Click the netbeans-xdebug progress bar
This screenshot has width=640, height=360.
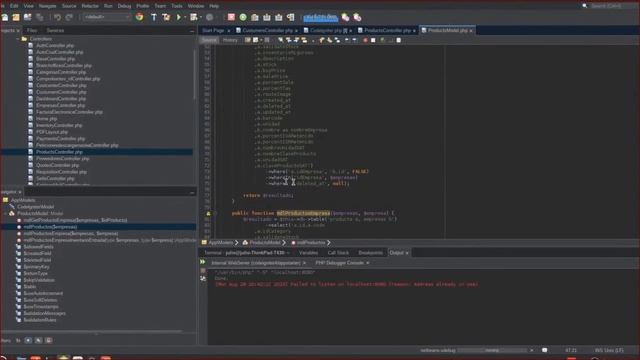[x=492, y=350]
